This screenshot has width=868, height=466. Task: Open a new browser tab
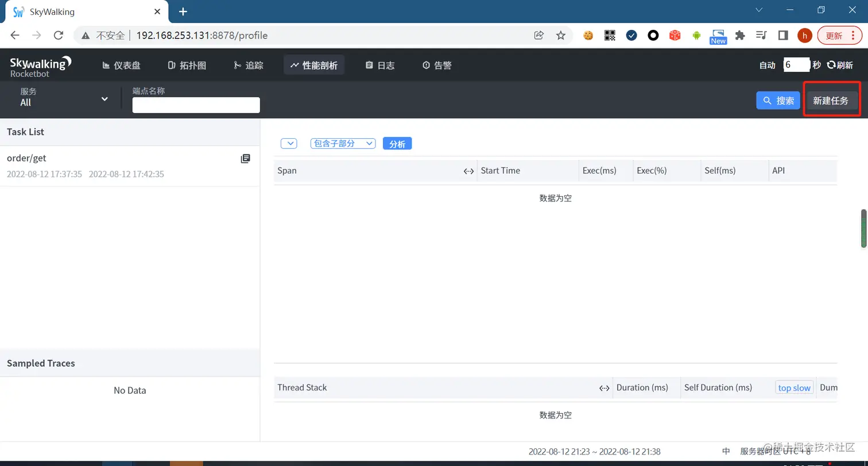point(183,11)
